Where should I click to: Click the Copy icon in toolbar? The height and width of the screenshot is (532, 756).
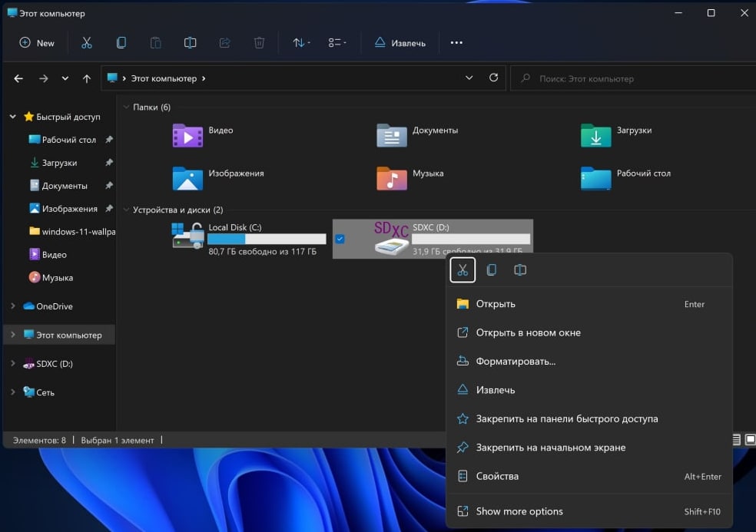[121, 43]
